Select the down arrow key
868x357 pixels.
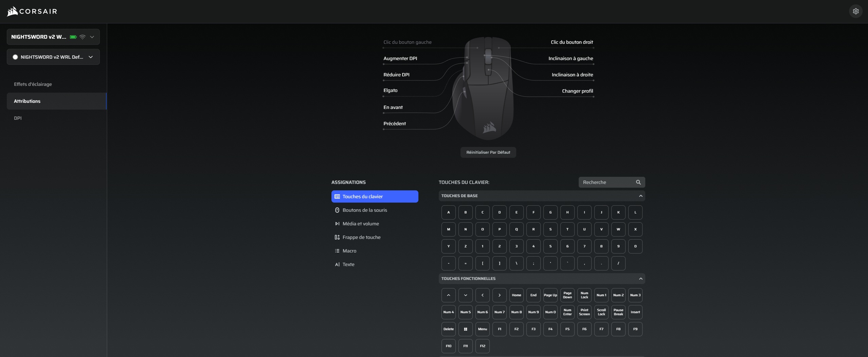tap(466, 295)
